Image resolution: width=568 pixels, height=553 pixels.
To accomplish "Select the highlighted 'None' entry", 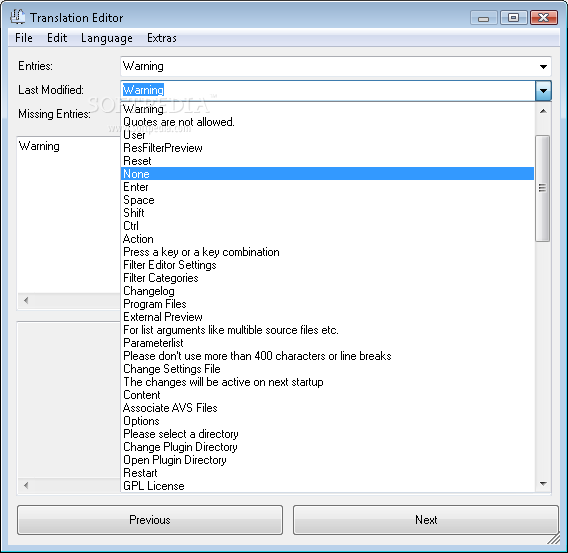I will [x=327, y=174].
